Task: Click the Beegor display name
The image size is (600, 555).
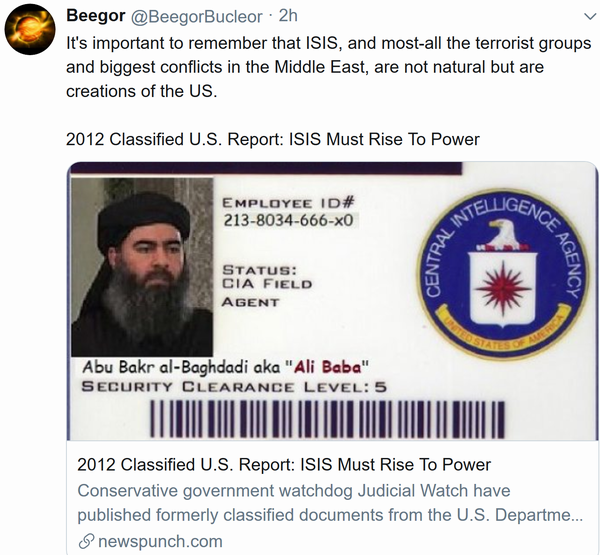Action: pos(96,16)
